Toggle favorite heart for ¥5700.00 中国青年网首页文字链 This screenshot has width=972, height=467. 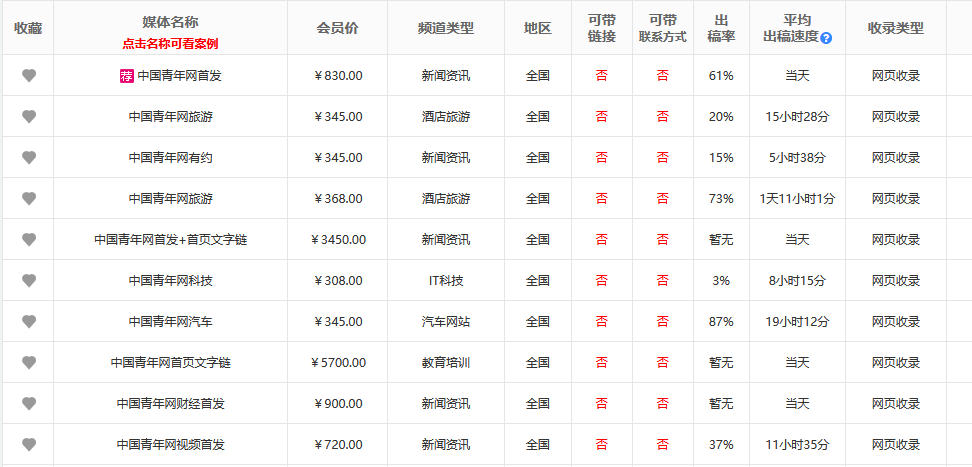pos(29,363)
